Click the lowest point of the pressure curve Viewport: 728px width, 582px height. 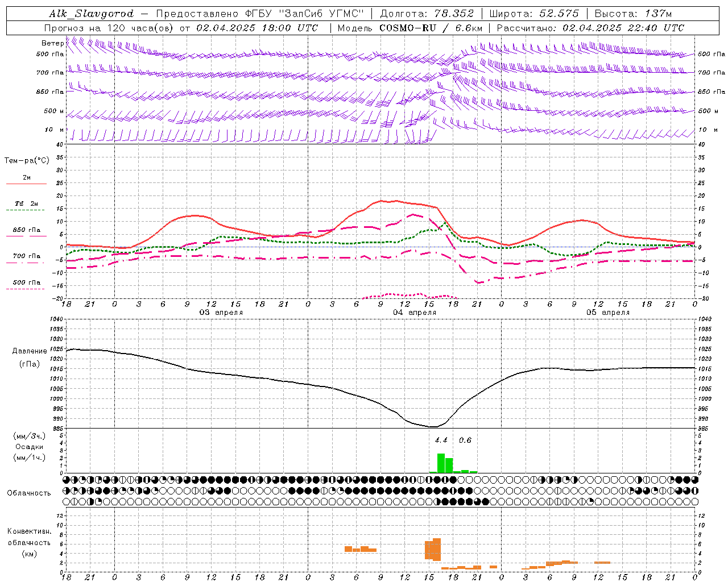point(433,427)
